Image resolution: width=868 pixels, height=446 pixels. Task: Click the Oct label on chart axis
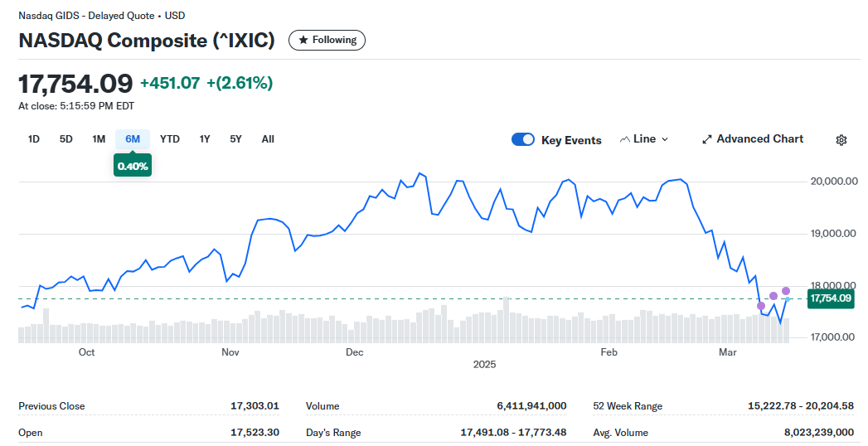tap(86, 352)
